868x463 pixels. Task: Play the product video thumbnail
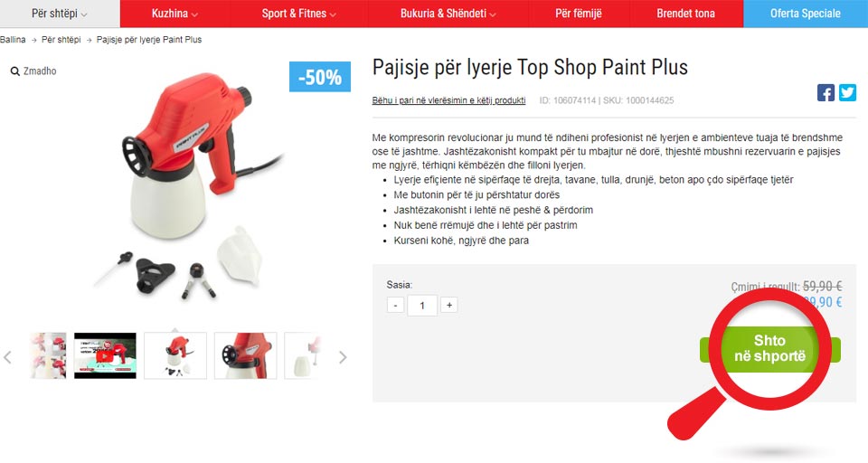coord(105,355)
